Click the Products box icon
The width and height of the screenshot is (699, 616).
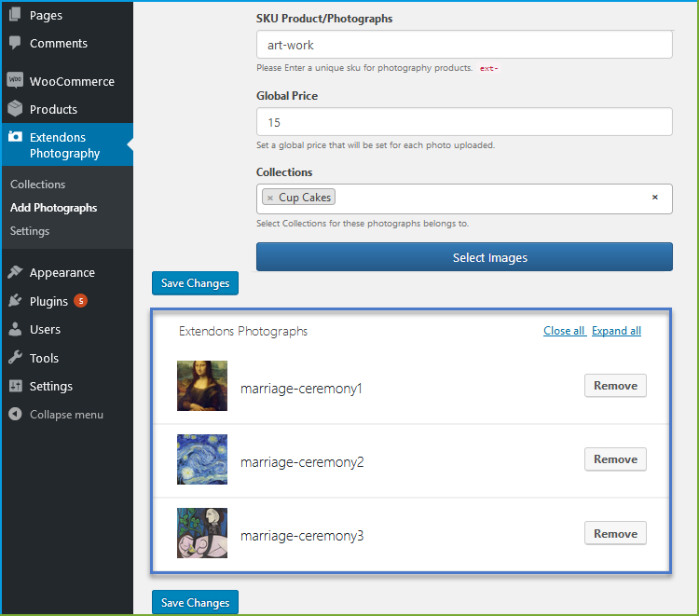(x=15, y=109)
